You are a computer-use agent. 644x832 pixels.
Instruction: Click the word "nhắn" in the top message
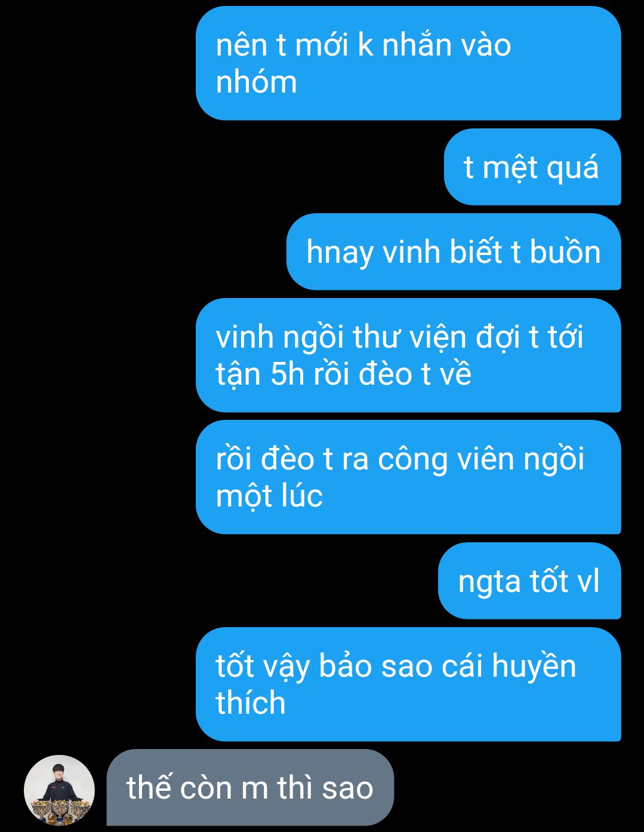[416, 45]
